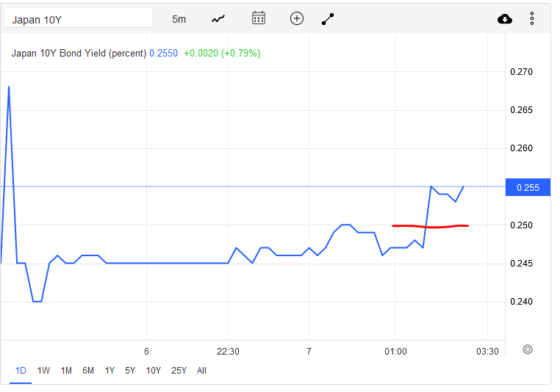The height and width of the screenshot is (392, 560).
Task: Select the trend line drawing tool
Action: [328, 19]
